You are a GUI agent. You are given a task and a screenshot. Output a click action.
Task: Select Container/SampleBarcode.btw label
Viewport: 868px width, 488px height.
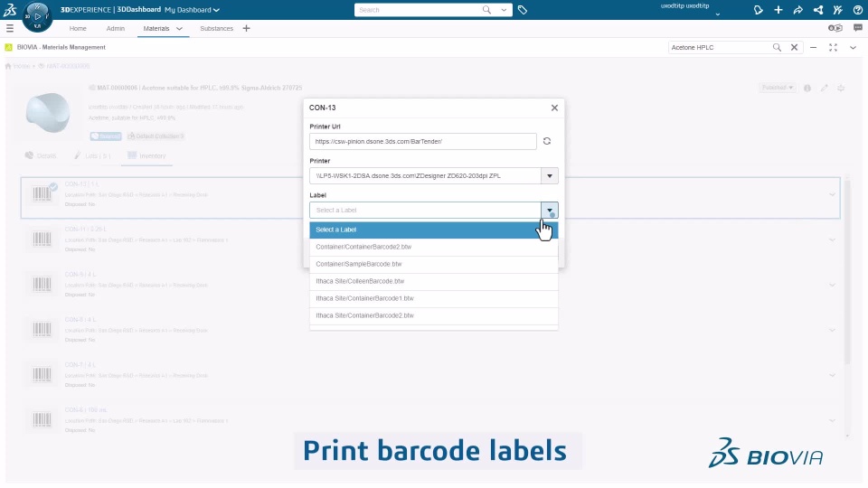click(433, 264)
